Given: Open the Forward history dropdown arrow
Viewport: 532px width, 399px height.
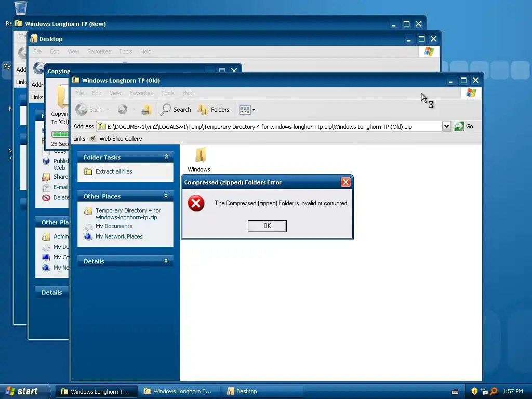Looking at the screenshot, I should click(x=135, y=110).
